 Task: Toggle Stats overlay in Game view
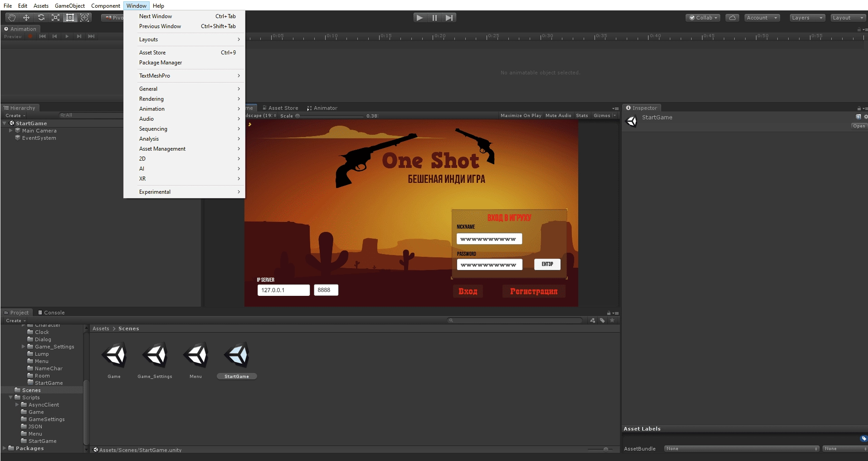[x=582, y=116]
